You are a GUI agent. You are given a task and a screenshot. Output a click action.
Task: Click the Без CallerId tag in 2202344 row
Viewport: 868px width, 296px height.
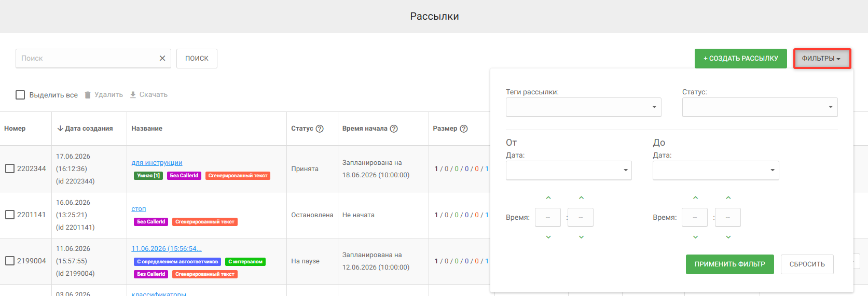click(x=184, y=176)
